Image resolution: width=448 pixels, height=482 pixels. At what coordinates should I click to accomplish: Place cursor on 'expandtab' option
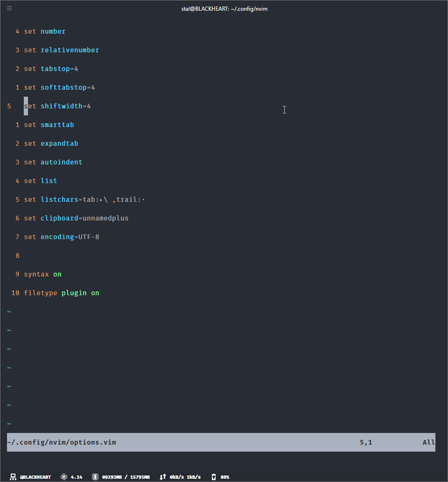59,143
